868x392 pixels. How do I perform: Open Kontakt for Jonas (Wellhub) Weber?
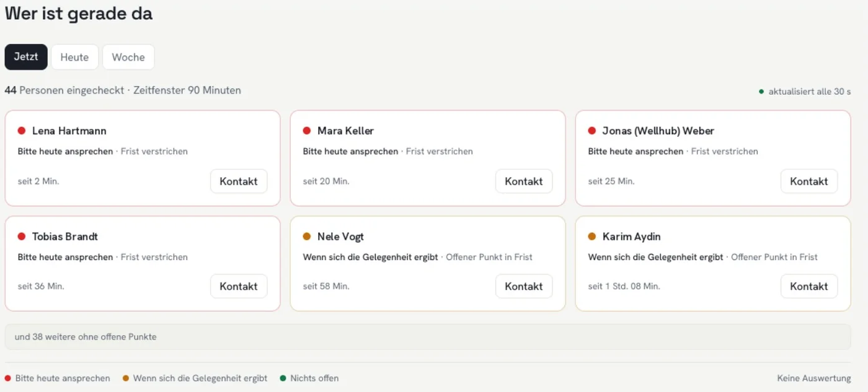coord(809,181)
